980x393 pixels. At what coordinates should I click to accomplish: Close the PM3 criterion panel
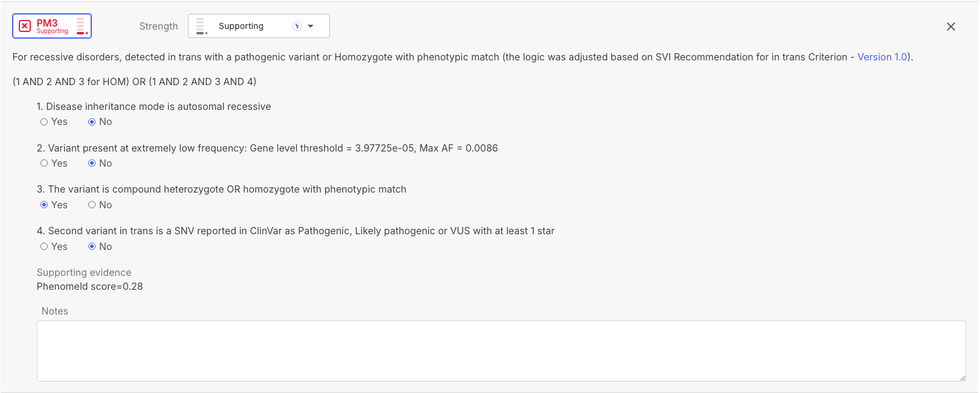tap(951, 27)
